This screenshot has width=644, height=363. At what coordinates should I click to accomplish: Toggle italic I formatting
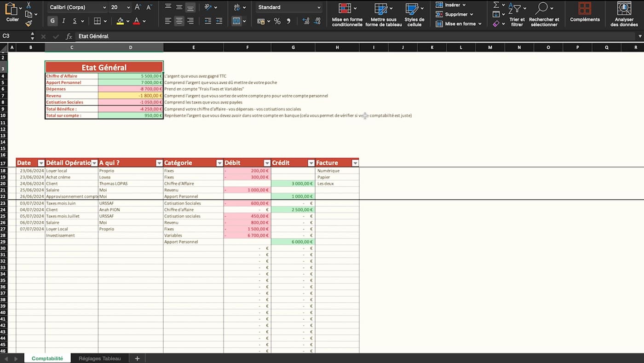tap(63, 21)
